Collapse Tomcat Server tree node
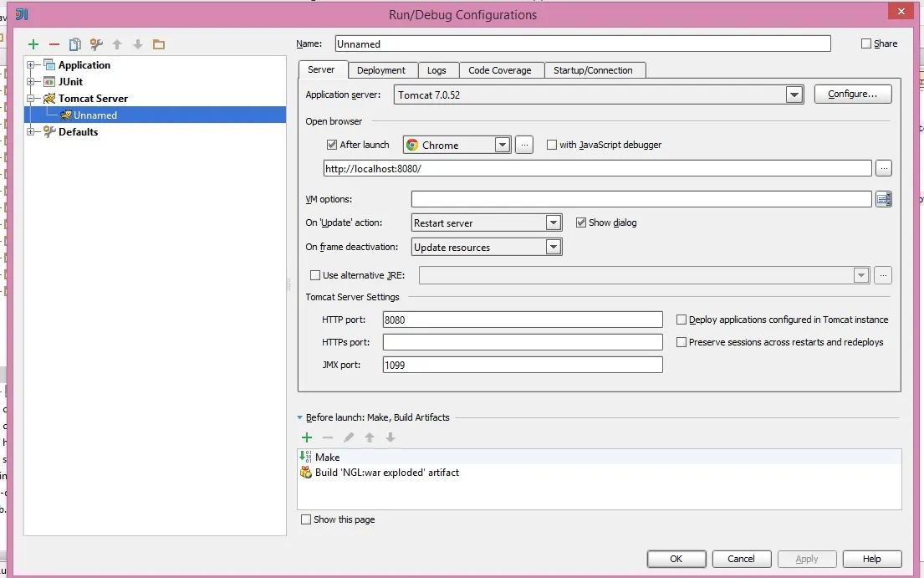The height and width of the screenshot is (578, 924). click(31, 99)
